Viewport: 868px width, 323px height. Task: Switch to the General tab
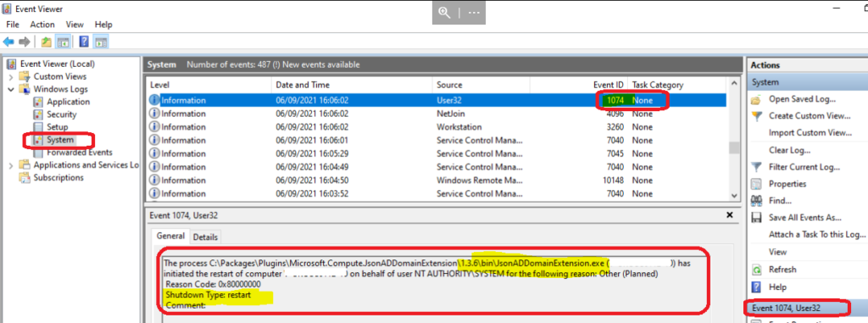(x=170, y=236)
